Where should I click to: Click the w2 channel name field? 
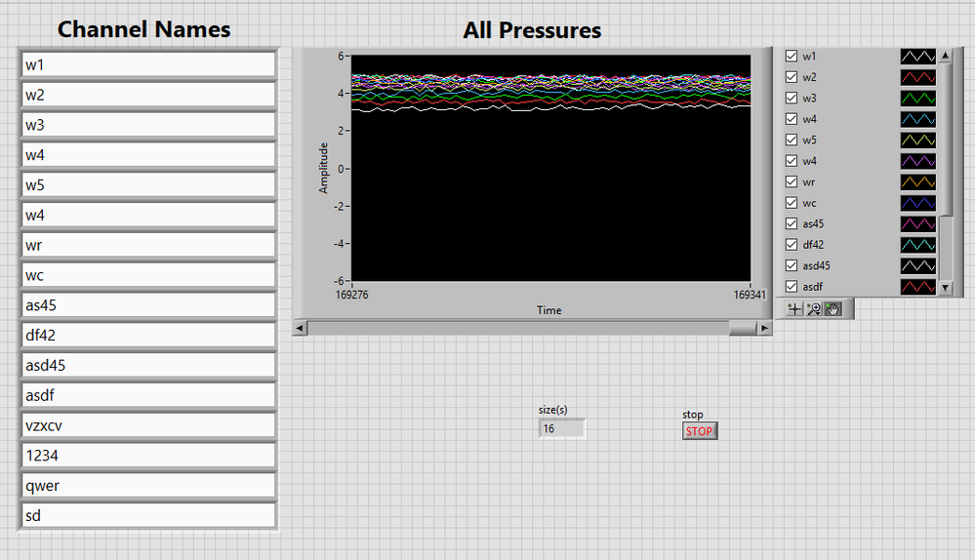148,95
